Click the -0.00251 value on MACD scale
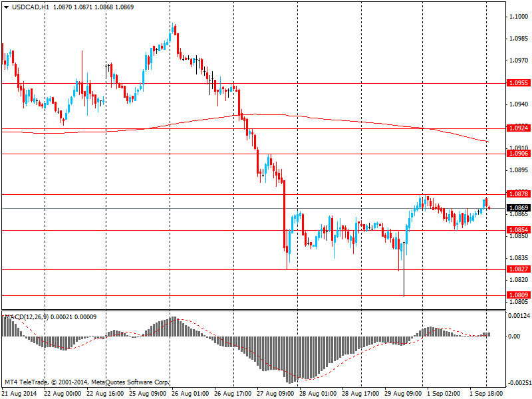This screenshot has width=532, height=399. [519, 383]
